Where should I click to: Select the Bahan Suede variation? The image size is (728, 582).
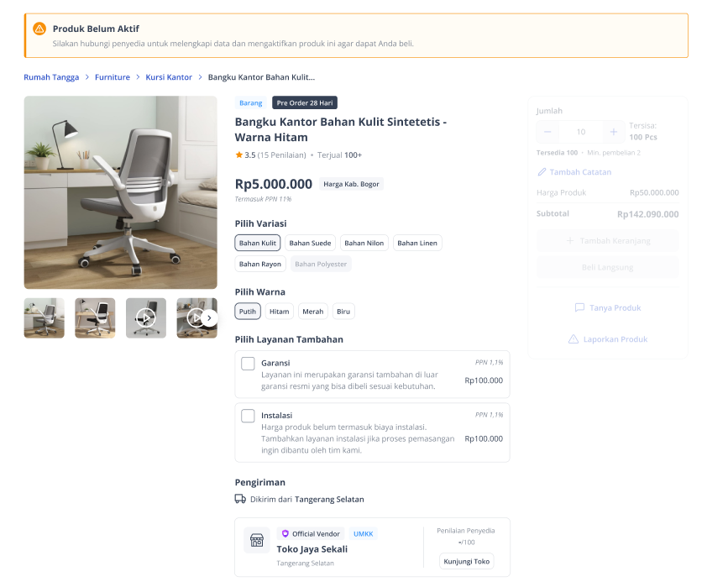310,243
